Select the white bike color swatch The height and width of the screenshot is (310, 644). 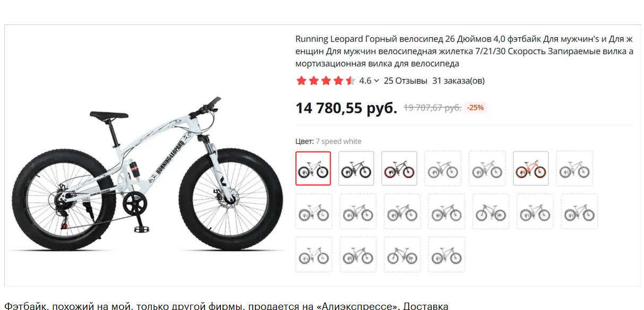[313, 168]
